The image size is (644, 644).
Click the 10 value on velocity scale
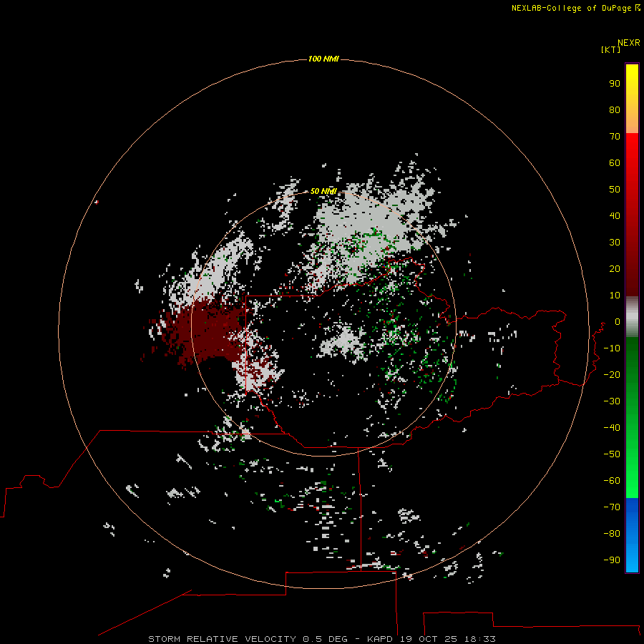click(x=615, y=296)
